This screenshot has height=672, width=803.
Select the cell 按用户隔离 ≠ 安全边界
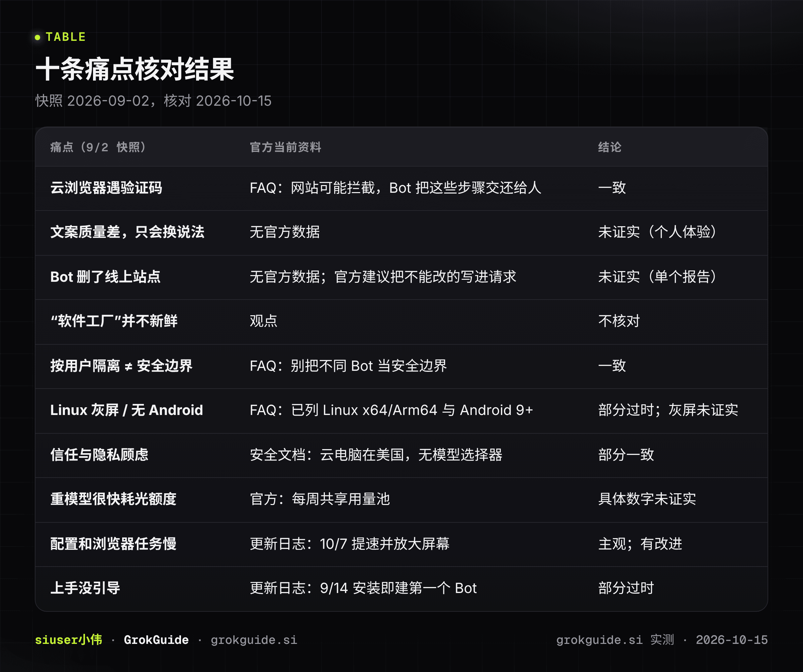pos(121,366)
